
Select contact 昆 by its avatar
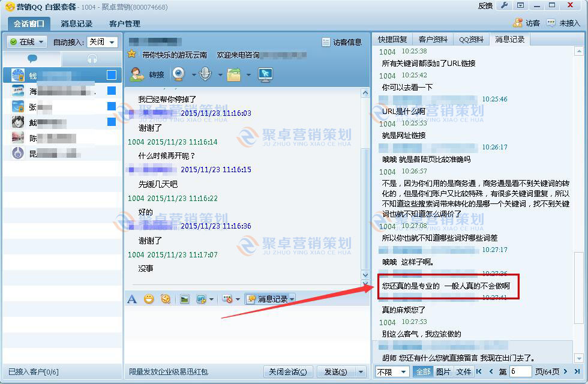(x=17, y=153)
